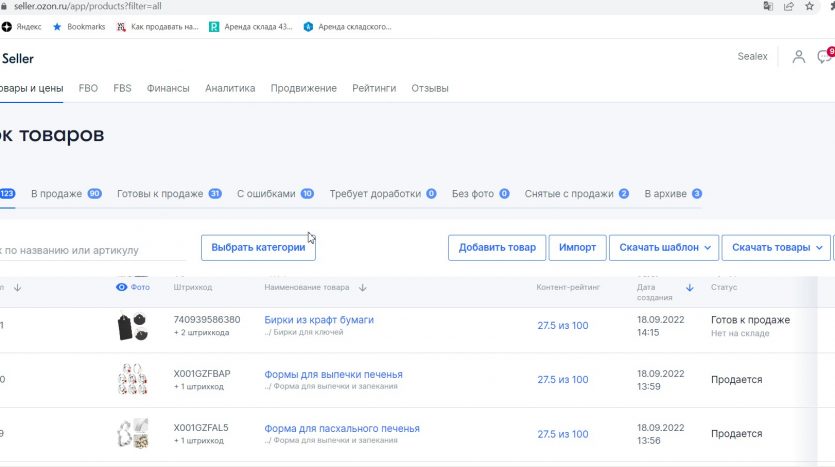Open the Аналитика menu item
The image size is (835, 467).
[x=230, y=88]
